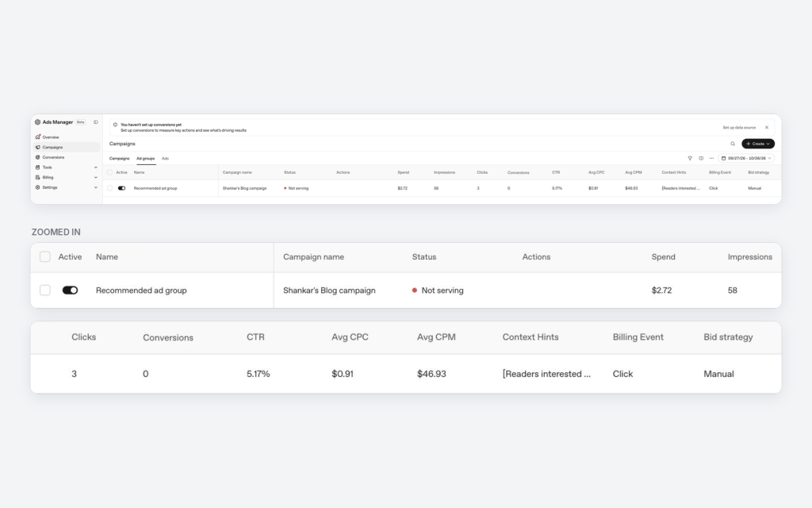Tick the Recommended ad group checkbox in zoomed-in table
This screenshot has height=508, width=812.
click(45, 291)
